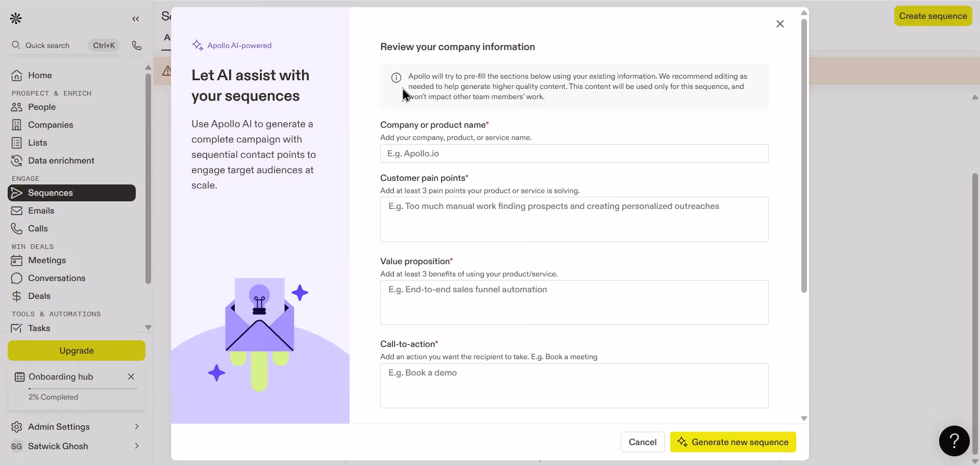The width and height of the screenshot is (980, 466).
Task: Click the Admin Settings gear icon
Action: tap(17, 427)
